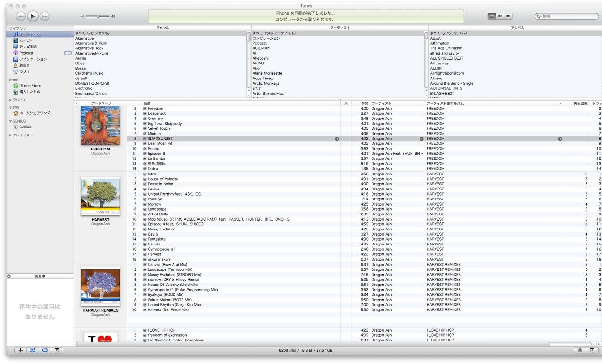Switch to list view mode

click(x=492, y=16)
